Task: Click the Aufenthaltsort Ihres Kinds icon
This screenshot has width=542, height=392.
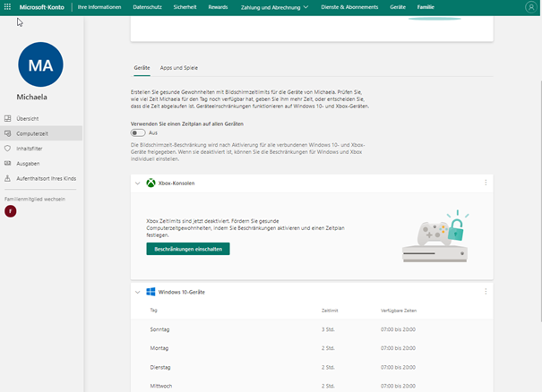Action: pyautogui.click(x=8, y=179)
